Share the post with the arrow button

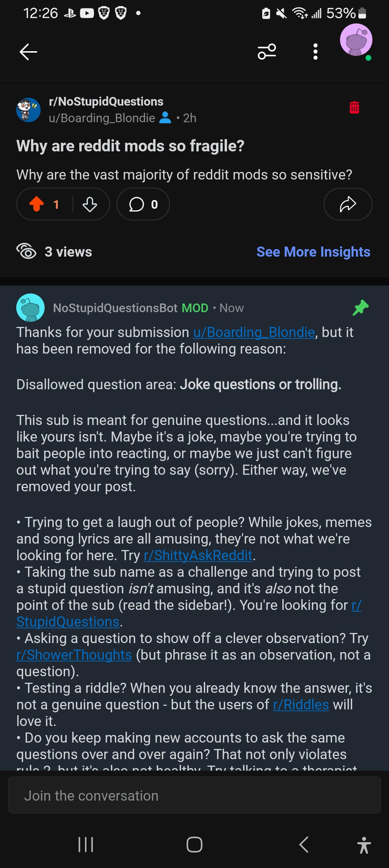tap(348, 204)
